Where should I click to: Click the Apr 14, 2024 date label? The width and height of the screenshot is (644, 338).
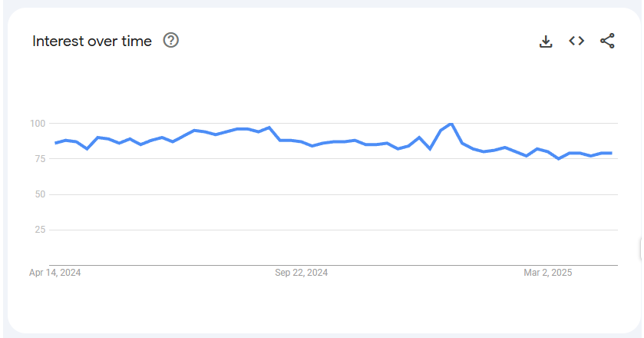coord(55,273)
